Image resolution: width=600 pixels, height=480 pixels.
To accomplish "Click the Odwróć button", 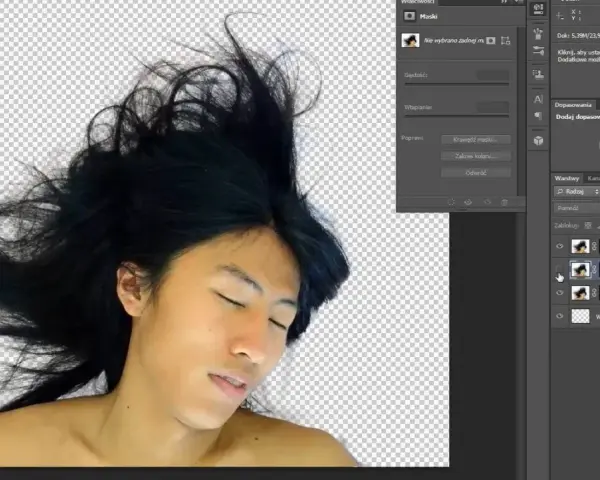I will [476, 173].
